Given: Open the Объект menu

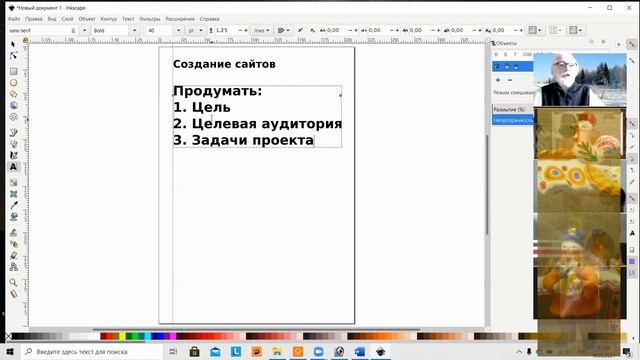Looking at the screenshot, I should tap(87, 19).
